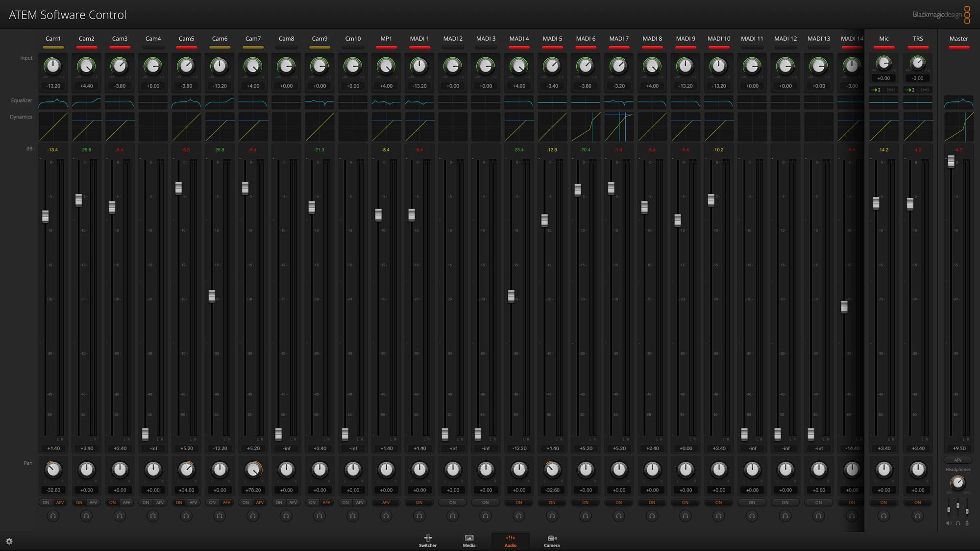The width and height of the screenshot is (980, 551).
Task: Click the ON button on the Mic channel
Action: [x=883, y=503]
